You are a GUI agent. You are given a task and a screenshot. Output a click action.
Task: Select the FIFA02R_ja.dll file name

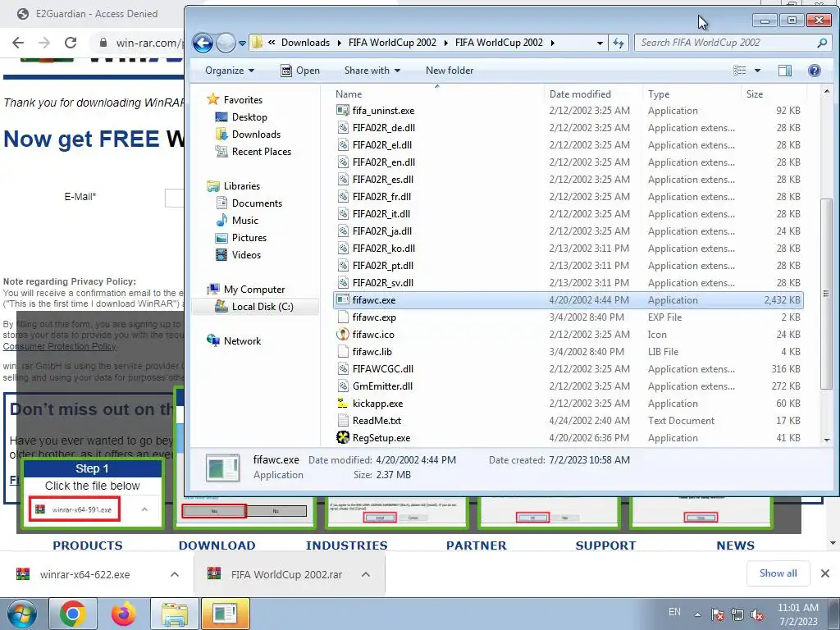point(382,231)
